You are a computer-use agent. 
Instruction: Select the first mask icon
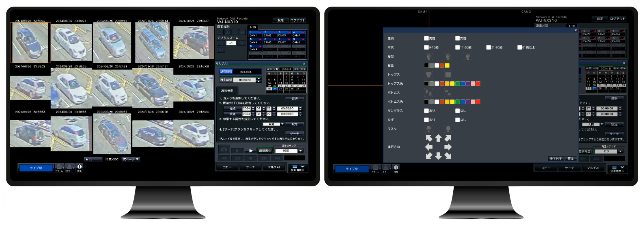[x=429, y=129]
